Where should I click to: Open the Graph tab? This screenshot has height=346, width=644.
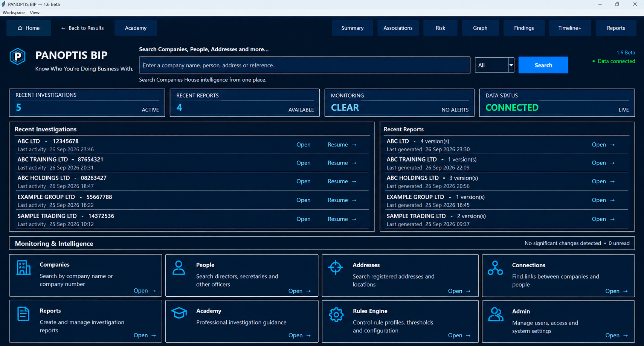tap(480, 28)
